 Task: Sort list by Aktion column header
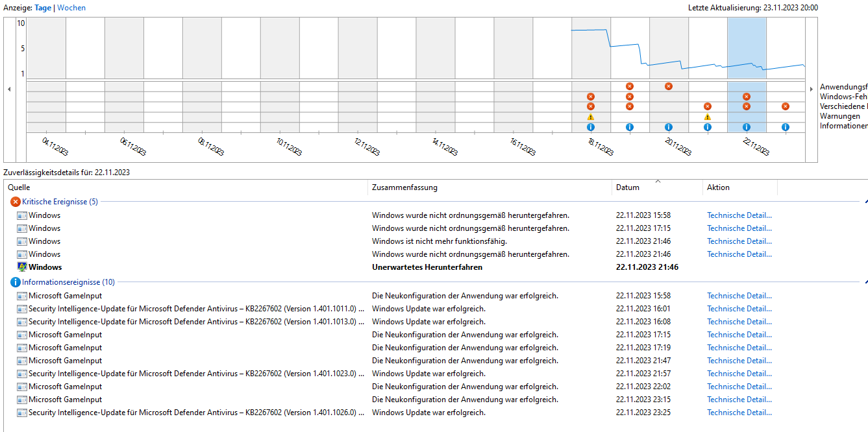click(740, 187)
